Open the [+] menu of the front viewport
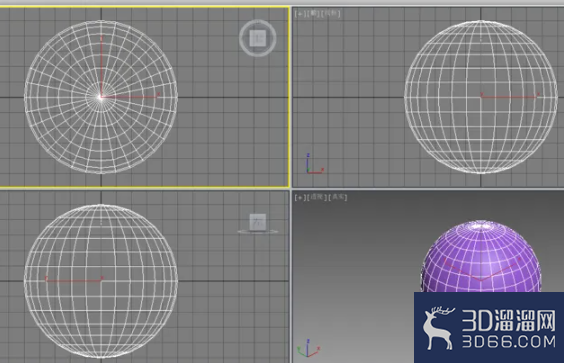This screenshot has width=564, height=363. [x=300, y=14]
